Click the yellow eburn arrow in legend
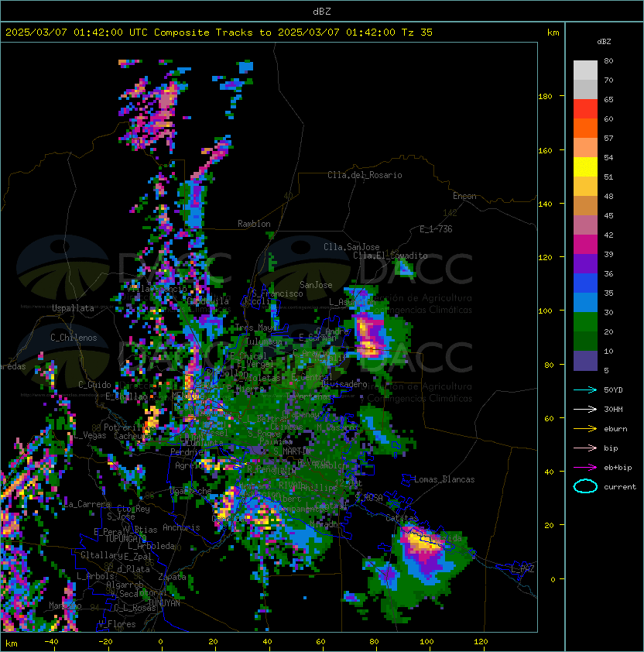Screen dimensions: 644x652 [x=585, y=429]
